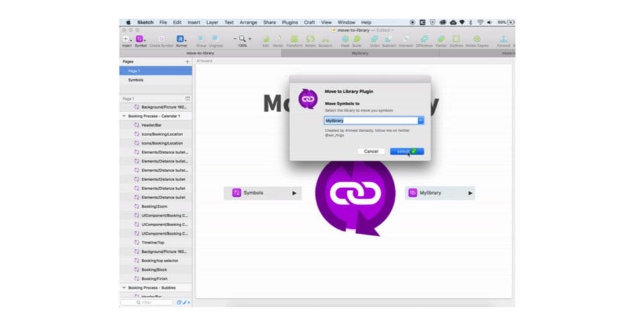Open the Runner plugin icon
This screenshot has height=322, width=644.
click(x=180, y=39)
